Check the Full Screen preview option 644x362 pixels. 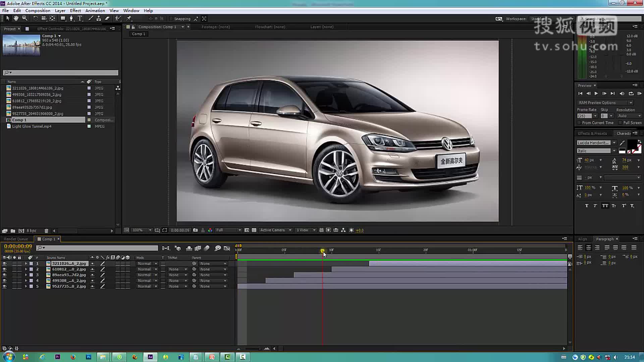coord(620,123)
